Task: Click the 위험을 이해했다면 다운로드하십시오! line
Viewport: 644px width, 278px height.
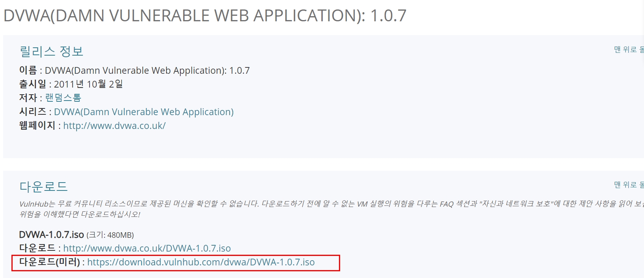Action: [x=80, y=214]
